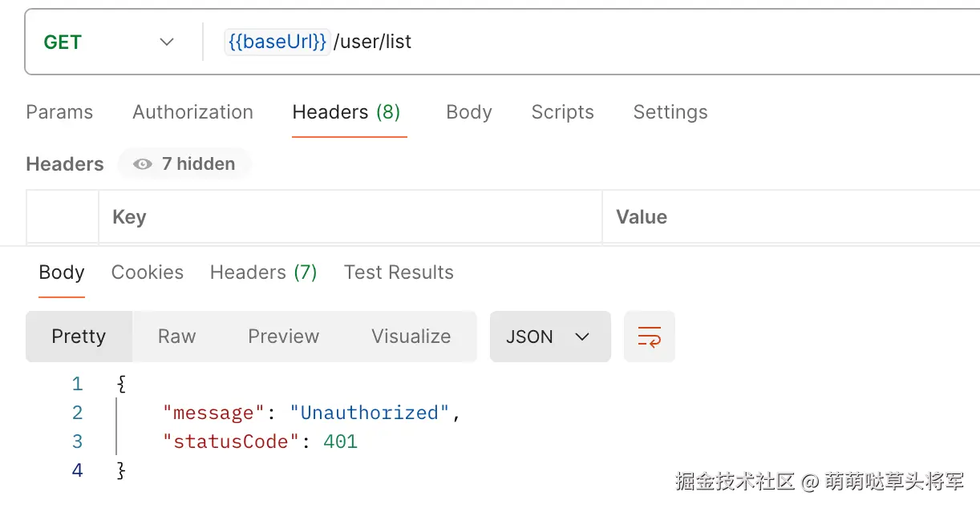Select the request Headers (8) tab
The height and width of the screenshot is (508, 980).
coord(346,112)
